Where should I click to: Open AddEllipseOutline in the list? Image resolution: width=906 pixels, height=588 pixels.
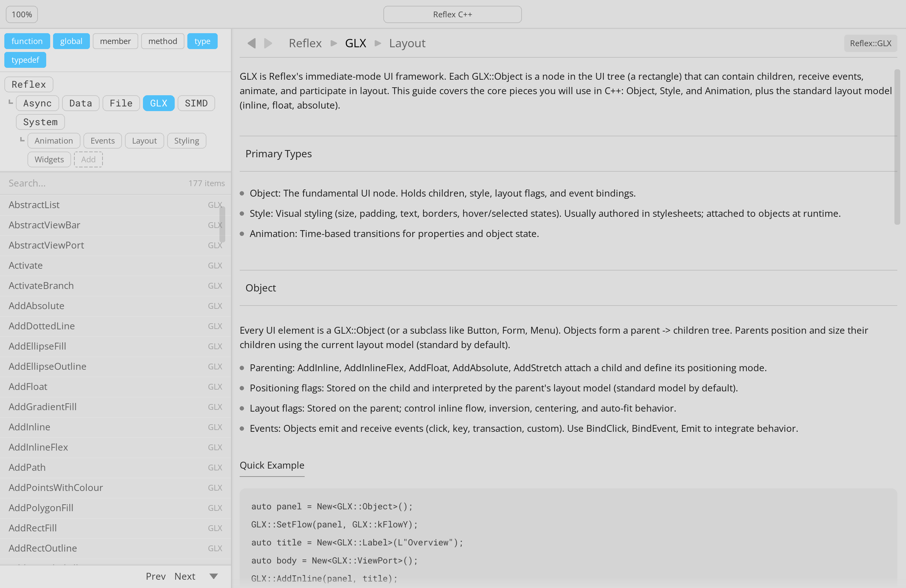(116, 366)
